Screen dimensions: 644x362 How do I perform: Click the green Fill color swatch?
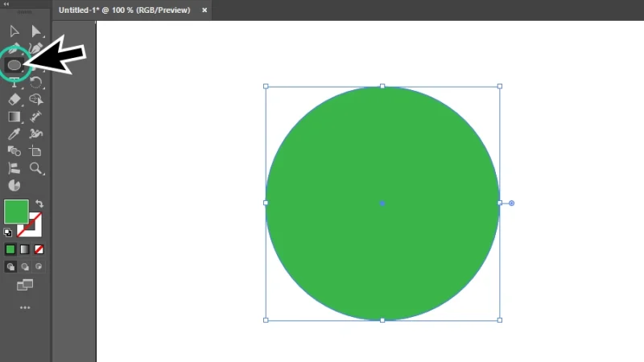16,212
